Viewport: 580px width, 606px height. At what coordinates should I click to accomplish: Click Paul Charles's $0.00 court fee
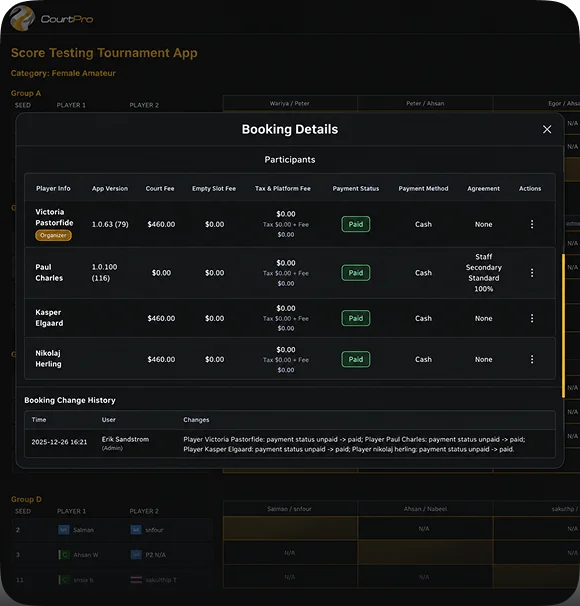point(161,273)
